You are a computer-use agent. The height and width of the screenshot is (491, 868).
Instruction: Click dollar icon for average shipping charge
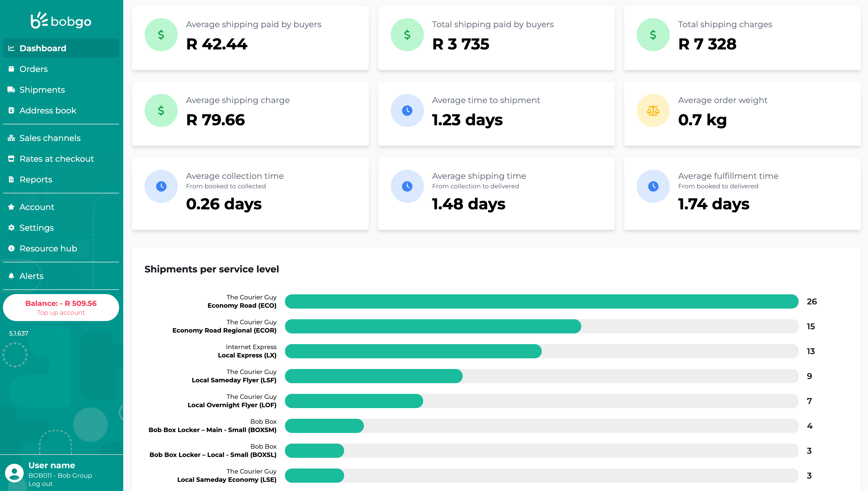coord(161,111)
